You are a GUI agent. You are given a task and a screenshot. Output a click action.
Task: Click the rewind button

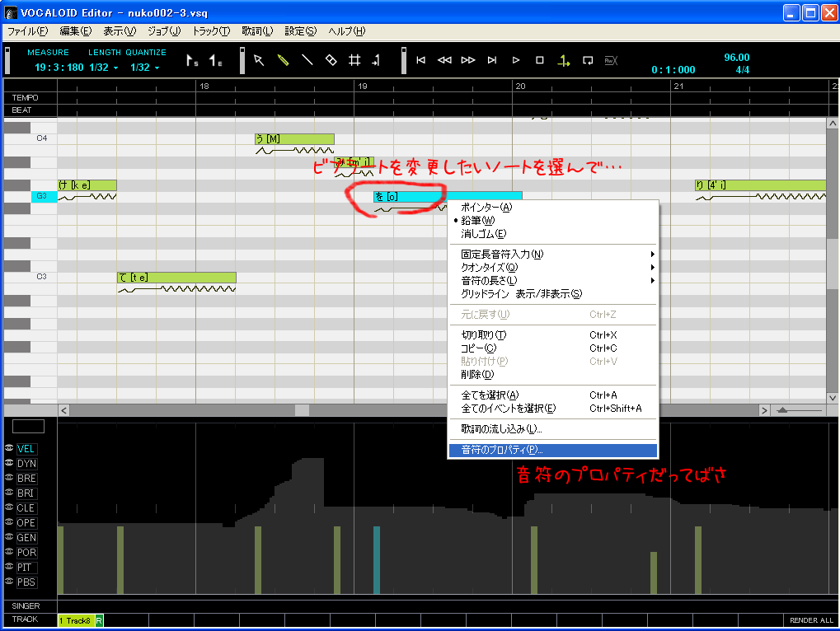(444, 60)
